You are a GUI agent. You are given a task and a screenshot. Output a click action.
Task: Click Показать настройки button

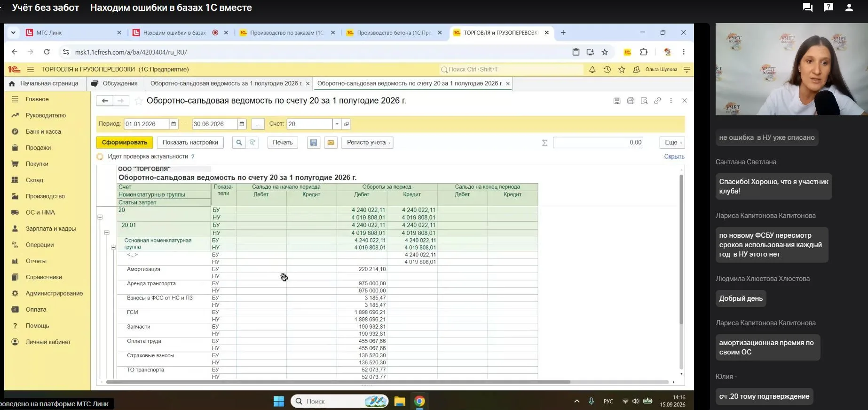[190, 143]
